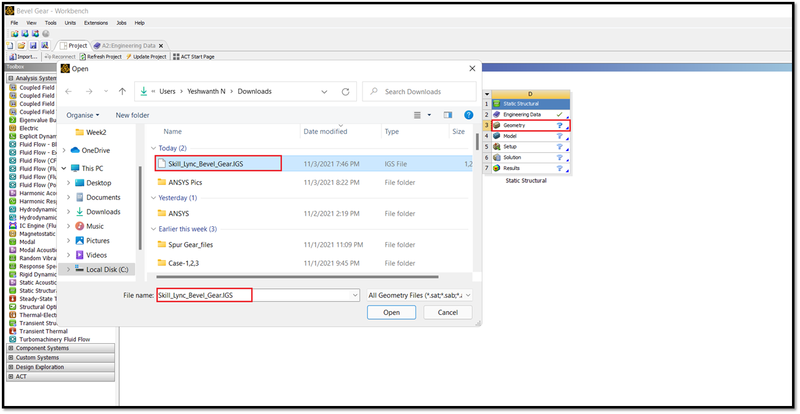Screen dimensions: 800x414
Task: Click the Open project folder icon in Workbench toolbar
Action: (21, 45)
